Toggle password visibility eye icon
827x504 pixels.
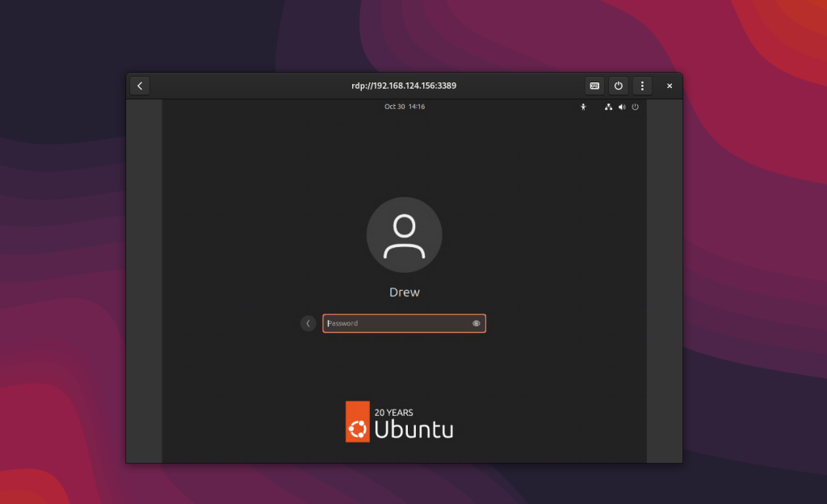476,324
